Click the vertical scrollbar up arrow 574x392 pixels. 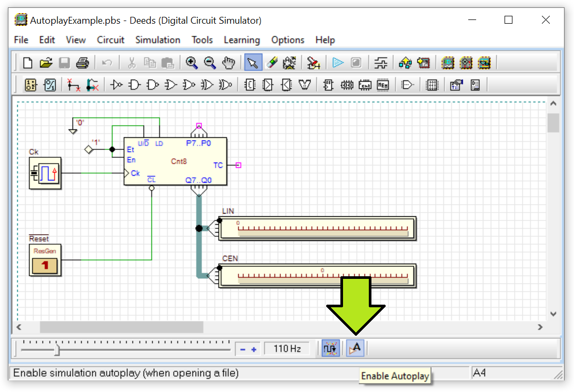pyautogui.click(x=553, y=104)
